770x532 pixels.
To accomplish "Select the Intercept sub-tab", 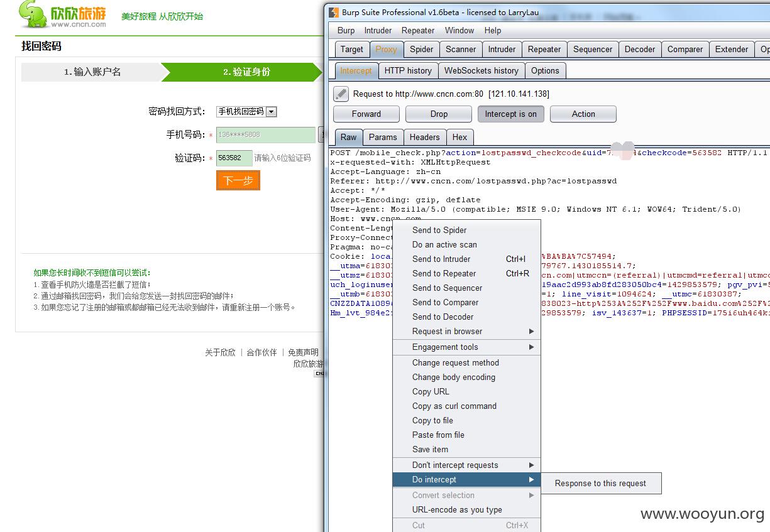I will pos(356,71).
